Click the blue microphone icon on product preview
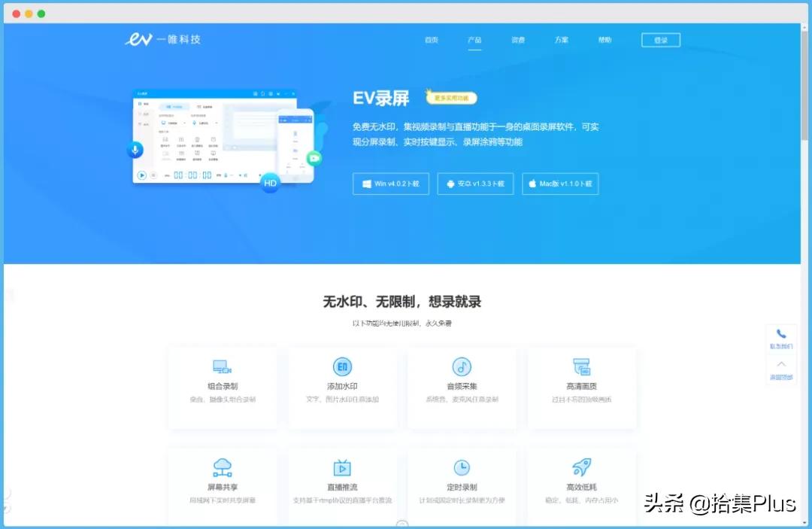812x529 pixels. (134, 149)
